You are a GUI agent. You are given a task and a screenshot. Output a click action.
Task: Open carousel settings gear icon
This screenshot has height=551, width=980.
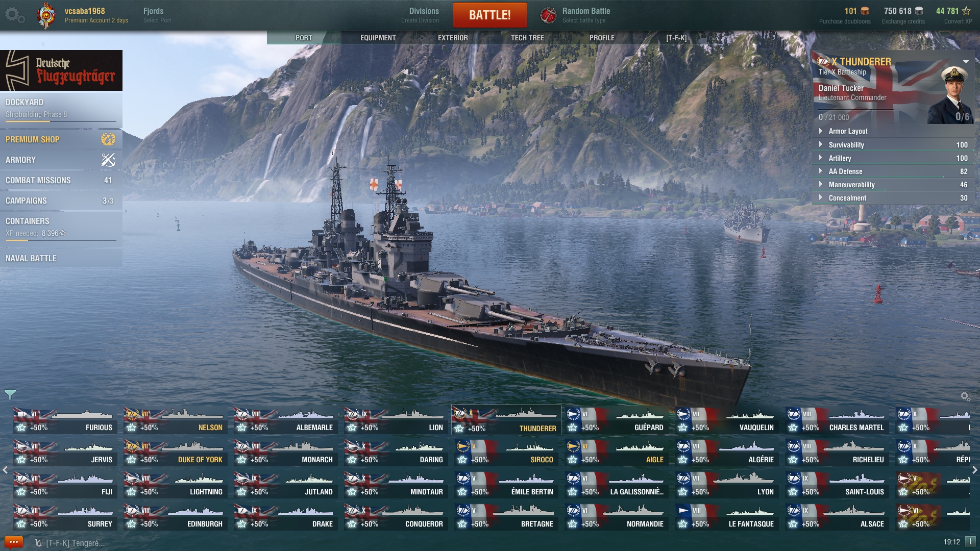pos(965,396)
